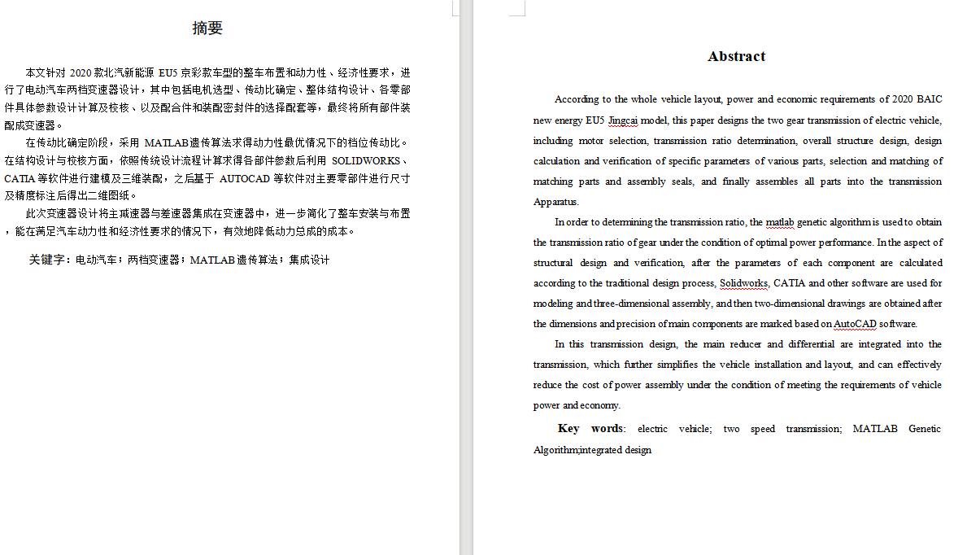Click MATLAB in the English Key words line
980x555 pixels.
pos(875,429)
